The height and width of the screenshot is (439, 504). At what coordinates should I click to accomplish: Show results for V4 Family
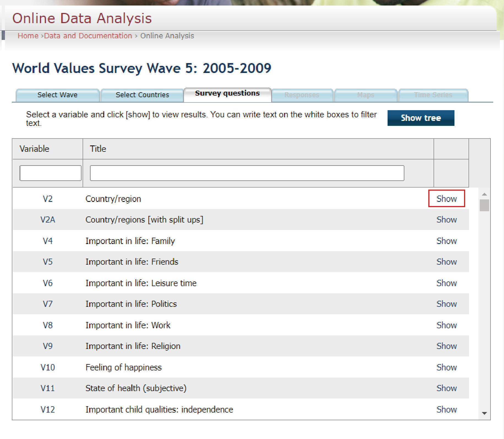(x=446, y=241)
